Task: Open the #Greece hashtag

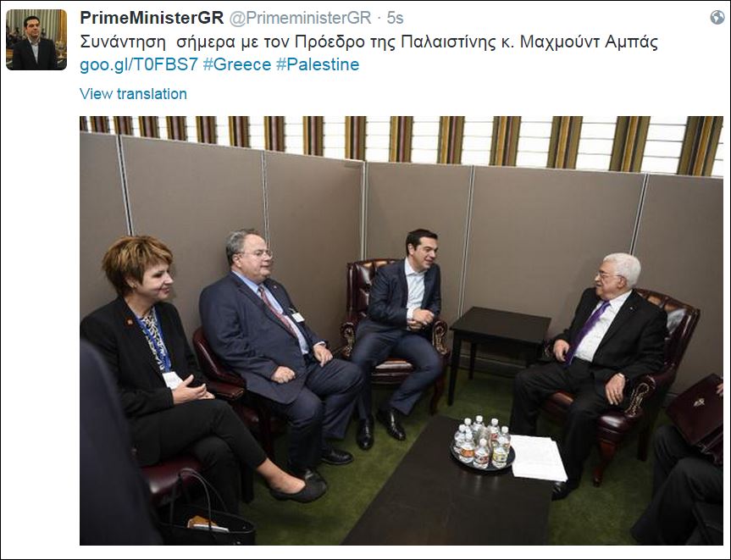Action: pyautogui.click(x=237, y=64)
